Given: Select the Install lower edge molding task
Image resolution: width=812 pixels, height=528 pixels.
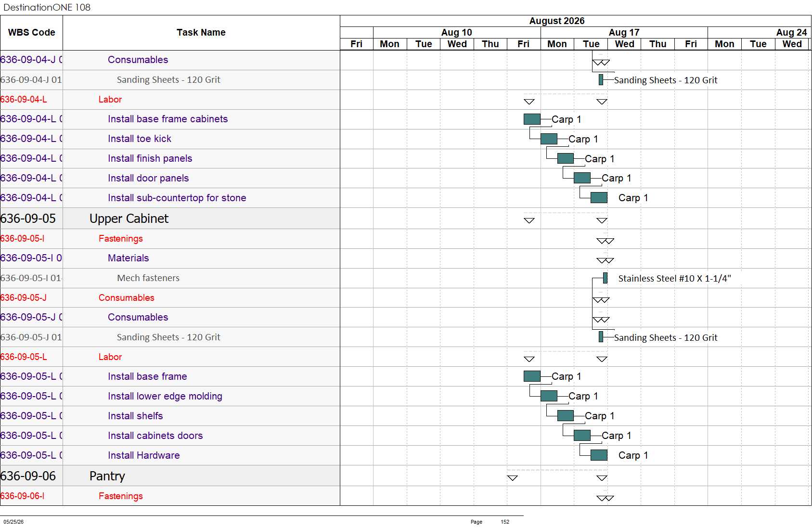Looking at the screenshot, I should tap(165, 396).
